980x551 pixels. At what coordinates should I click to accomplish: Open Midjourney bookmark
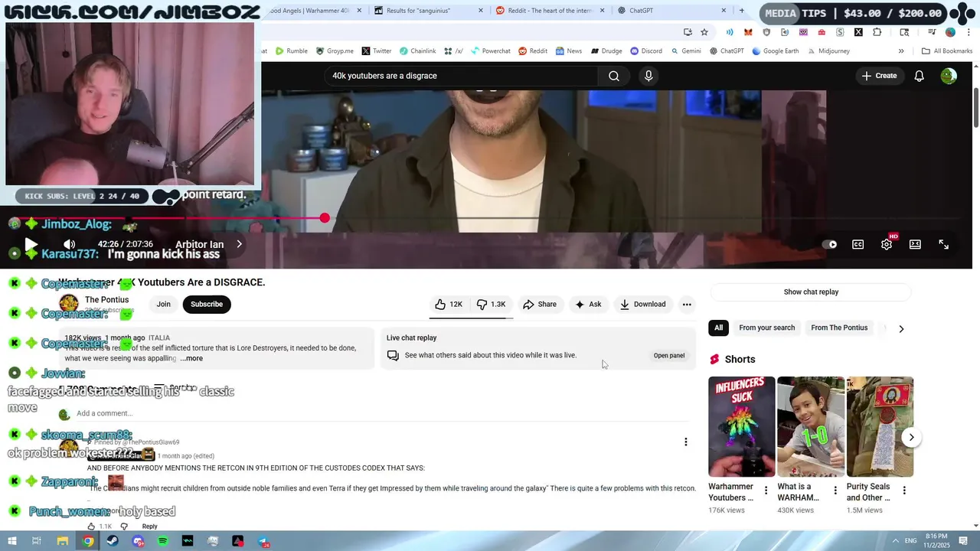[x=828, y=51]
